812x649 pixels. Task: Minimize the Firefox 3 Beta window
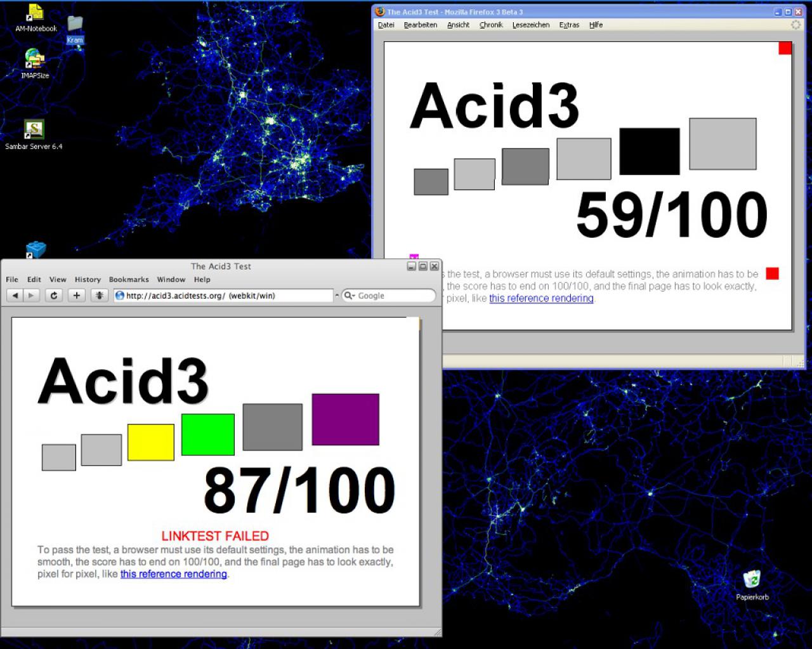(x=778, y=11)
